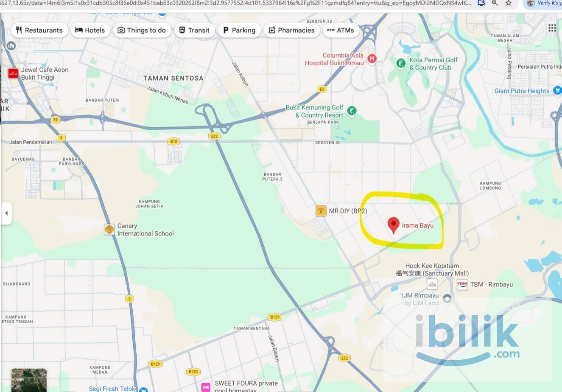The width and height of the screenshot is (562, 392).
Task: Select the Irama Bayu red pin
Action: (394, 225)
